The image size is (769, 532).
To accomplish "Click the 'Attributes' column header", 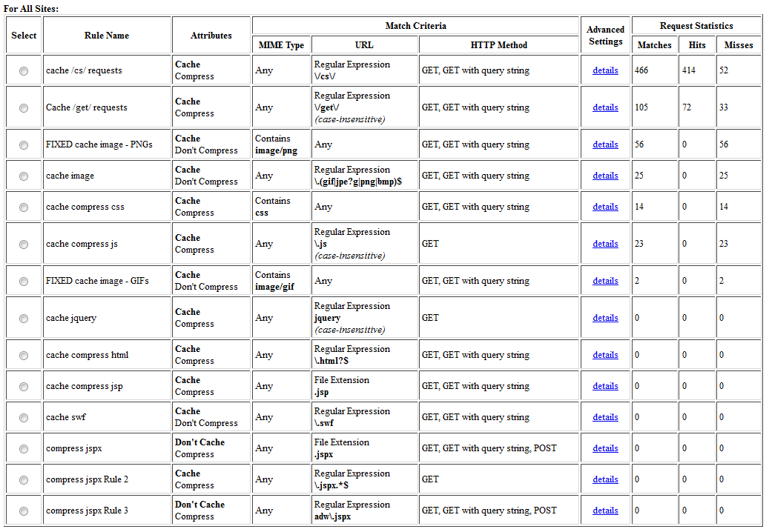I will tap(211, 36).
